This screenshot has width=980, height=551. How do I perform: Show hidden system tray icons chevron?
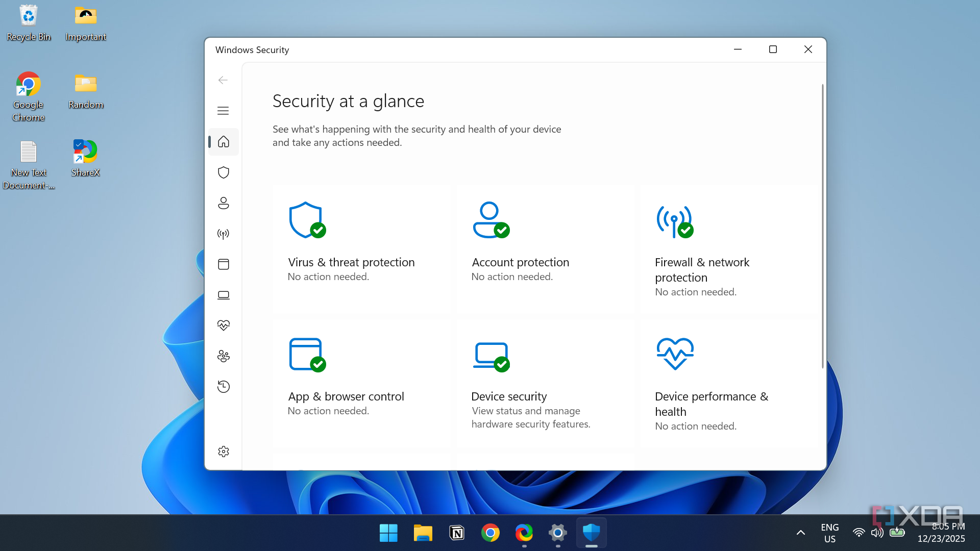coord(801,533)
